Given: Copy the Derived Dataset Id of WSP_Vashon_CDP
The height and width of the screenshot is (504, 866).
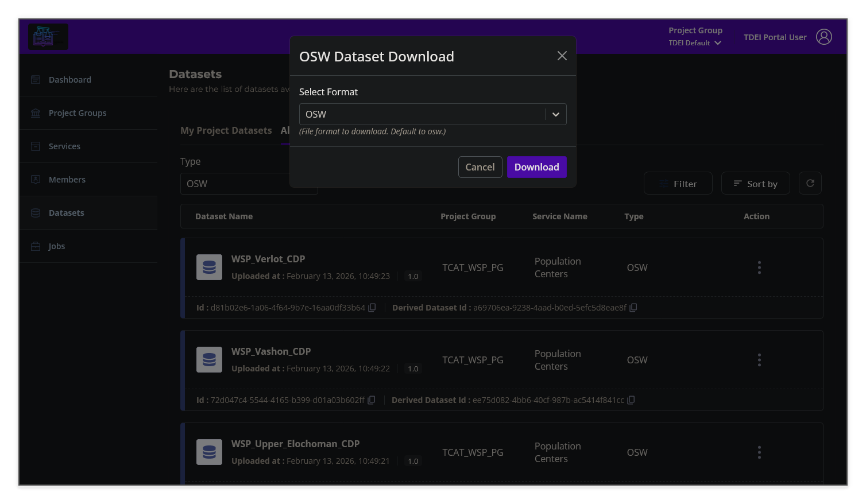Looking at the screenshot, I should 631,400.
